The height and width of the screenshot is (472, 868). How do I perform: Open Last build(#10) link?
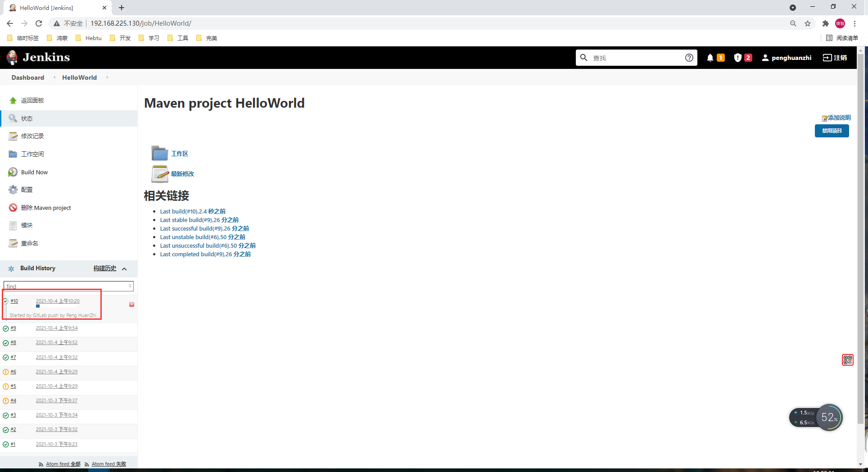coord(193,211)
